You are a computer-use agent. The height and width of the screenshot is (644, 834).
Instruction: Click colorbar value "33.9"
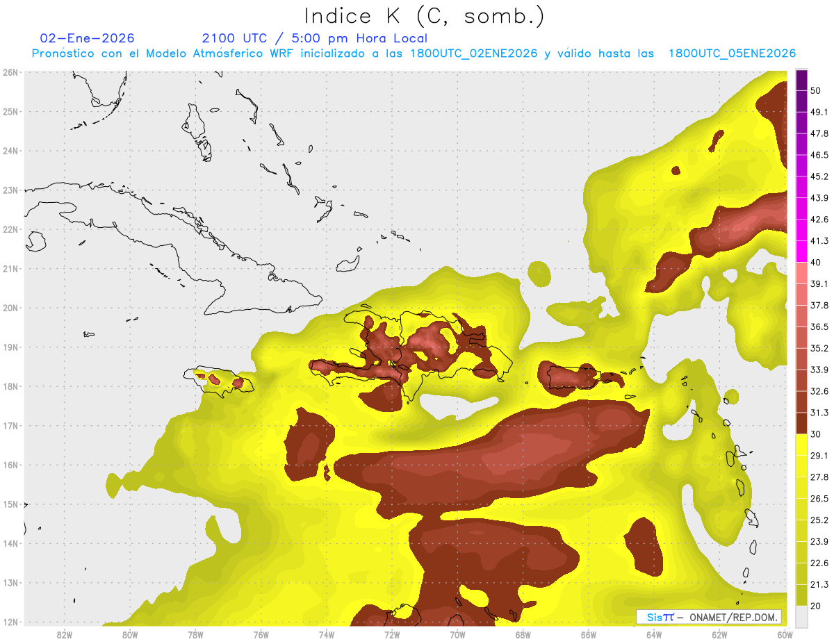pyautogui.click(x=819, y=370)
